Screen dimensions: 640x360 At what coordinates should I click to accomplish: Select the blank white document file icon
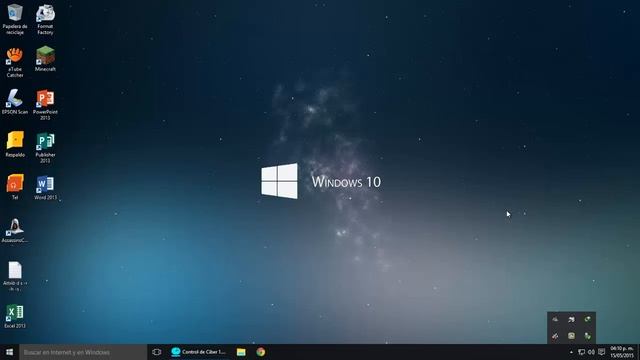point(15,276)
